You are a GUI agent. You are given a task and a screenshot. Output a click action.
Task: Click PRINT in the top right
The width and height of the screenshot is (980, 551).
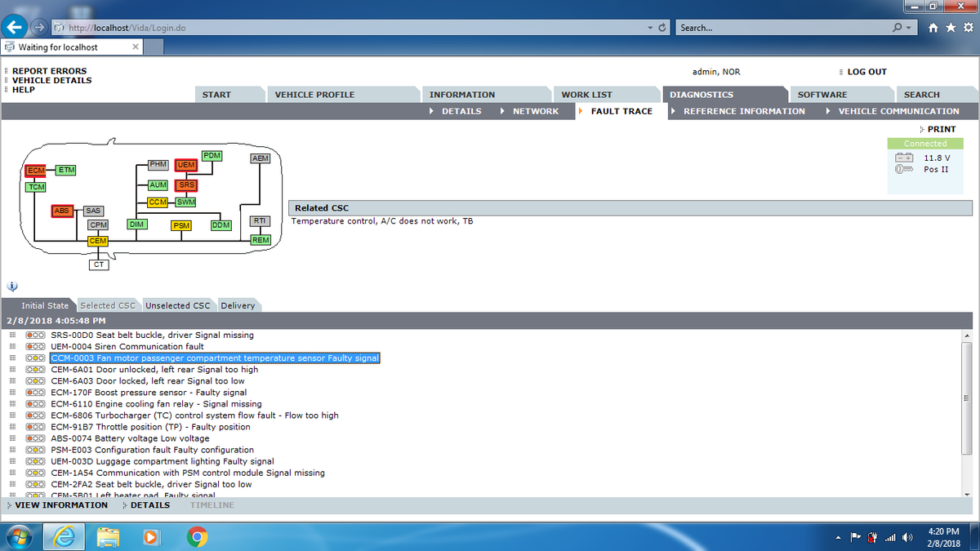[941, 129]
